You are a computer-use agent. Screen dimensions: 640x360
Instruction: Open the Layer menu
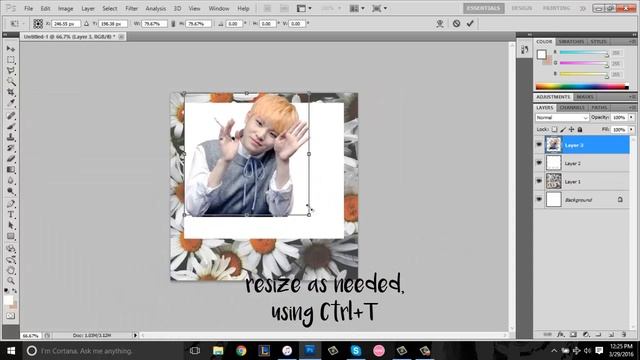(x=88, y=8)
